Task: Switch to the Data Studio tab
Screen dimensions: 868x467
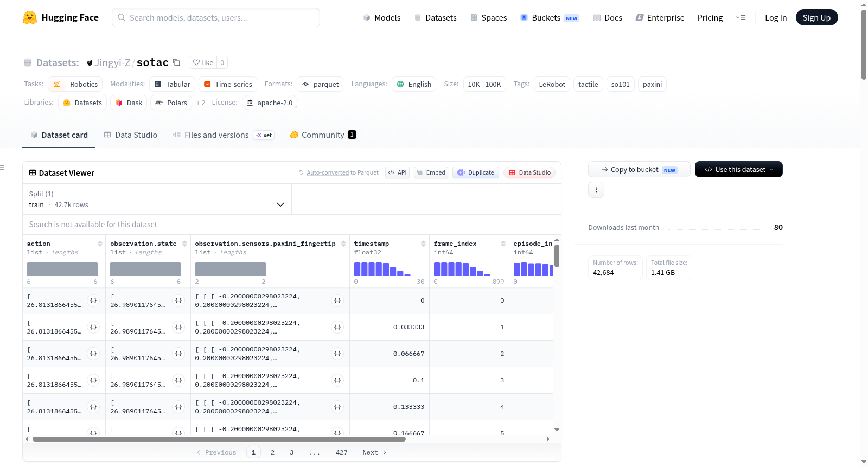Action: 131,135
